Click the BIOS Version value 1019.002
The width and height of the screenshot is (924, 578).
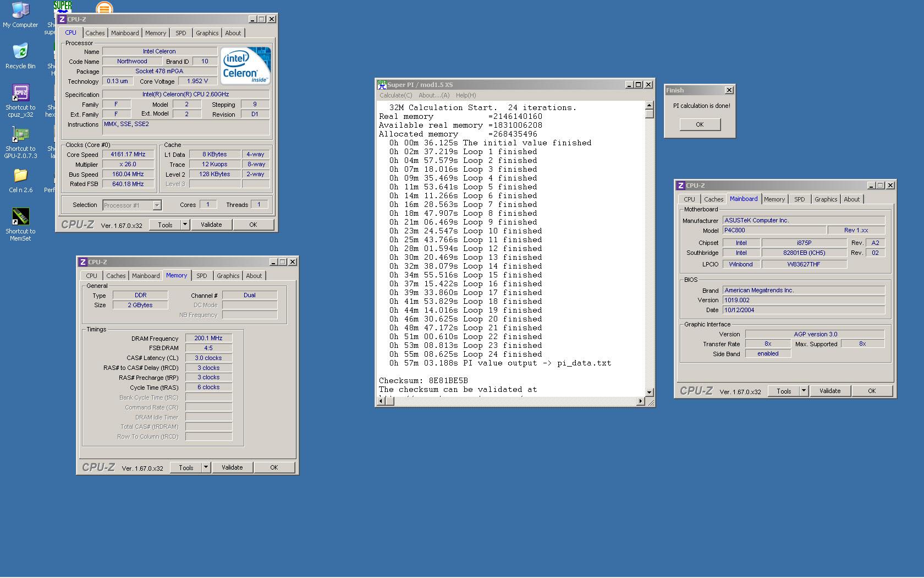(804, 300)
